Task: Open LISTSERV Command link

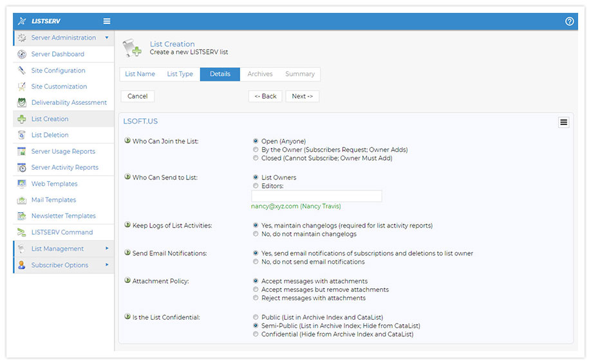Action: click(62, 232)
